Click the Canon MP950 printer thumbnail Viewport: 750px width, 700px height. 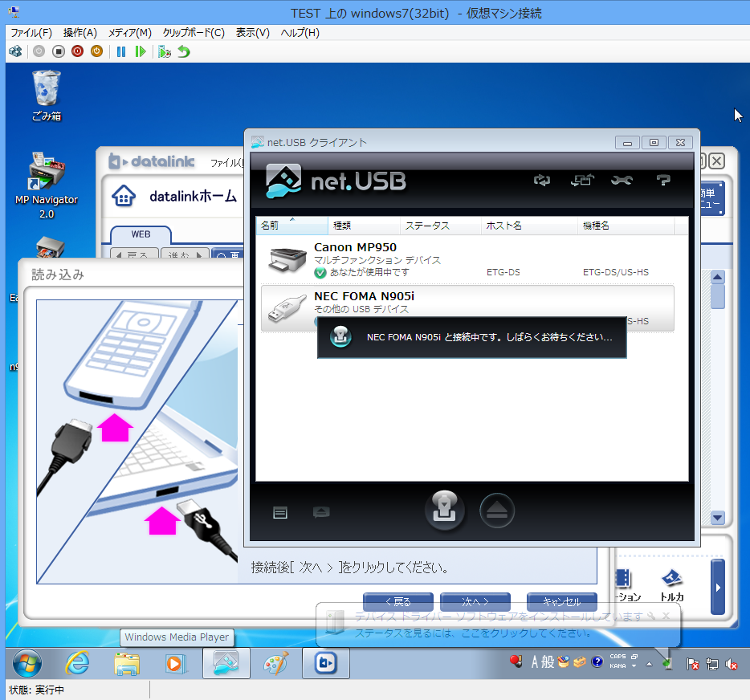tap(287, 261)
